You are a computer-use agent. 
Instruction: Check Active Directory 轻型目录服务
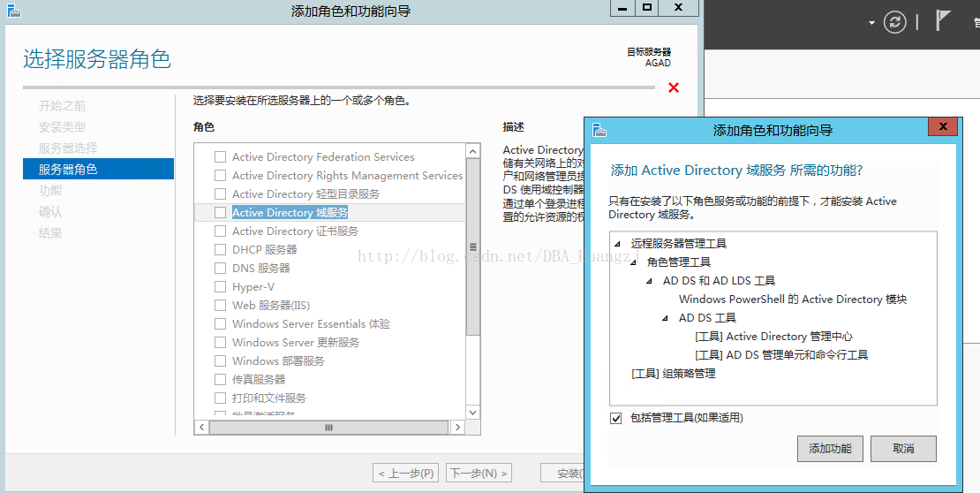(220, 194)
